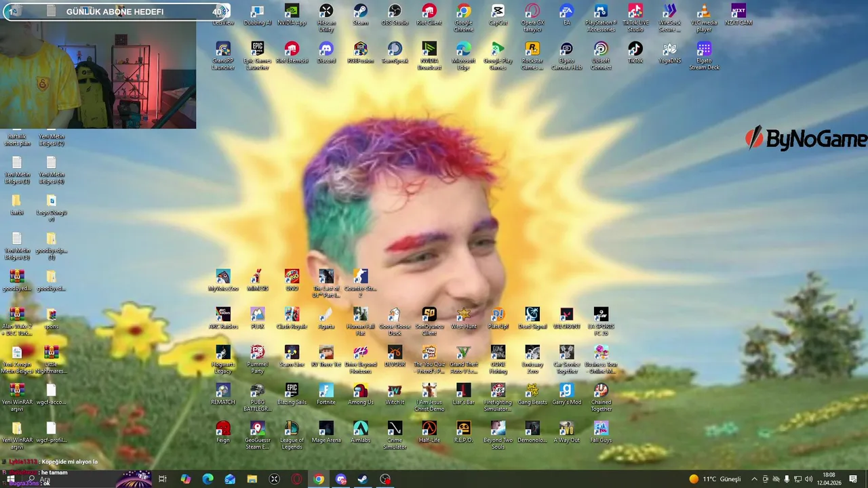868x488 pixels.
Task: Select the Goose Goose Duck icon
Action: [x=395, y=322]
